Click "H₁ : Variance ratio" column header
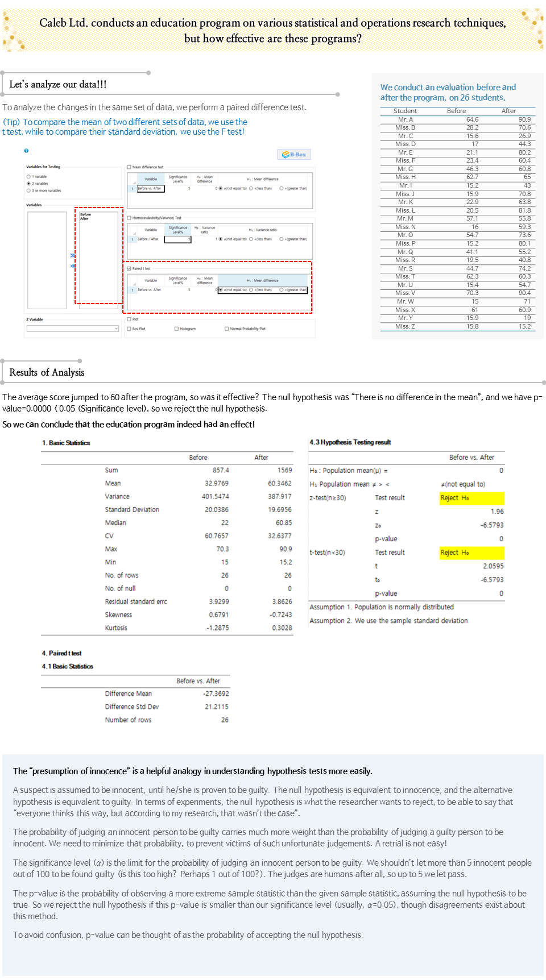Image resolution: width=546 pixels, height=980 pixels. [263, 230]
